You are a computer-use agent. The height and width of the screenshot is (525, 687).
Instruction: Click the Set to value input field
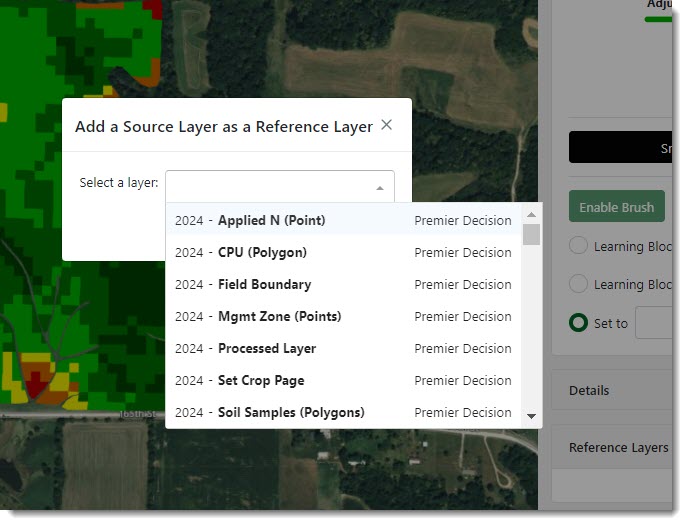[x=656, y=323]
